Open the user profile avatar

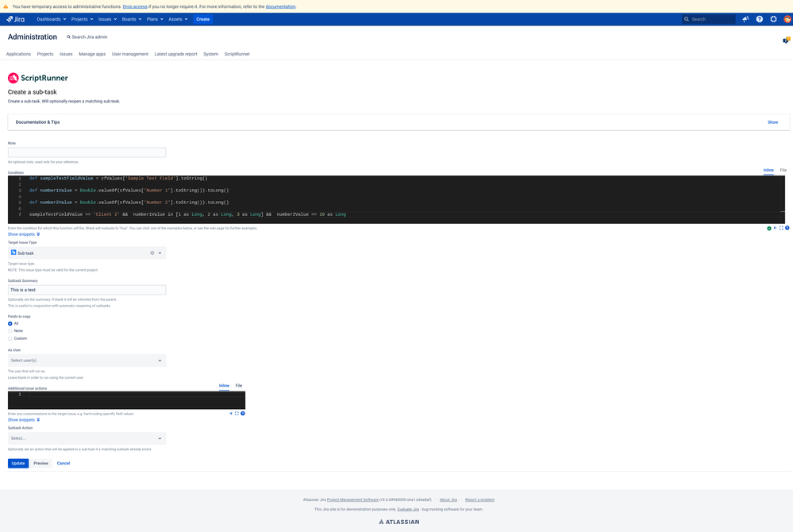(x=787, y=19)
